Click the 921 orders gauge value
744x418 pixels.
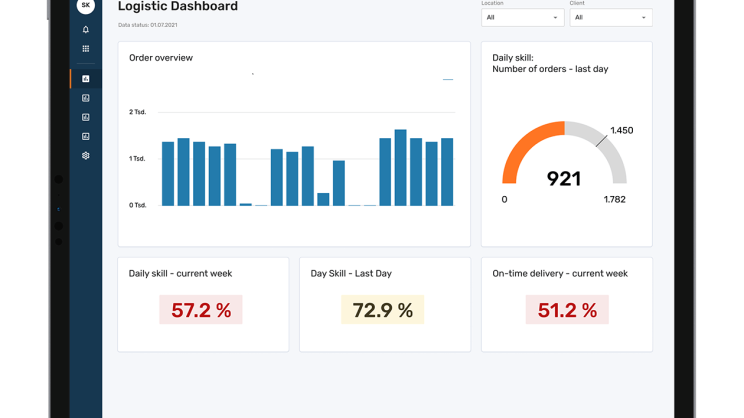(x=564, y=179)
